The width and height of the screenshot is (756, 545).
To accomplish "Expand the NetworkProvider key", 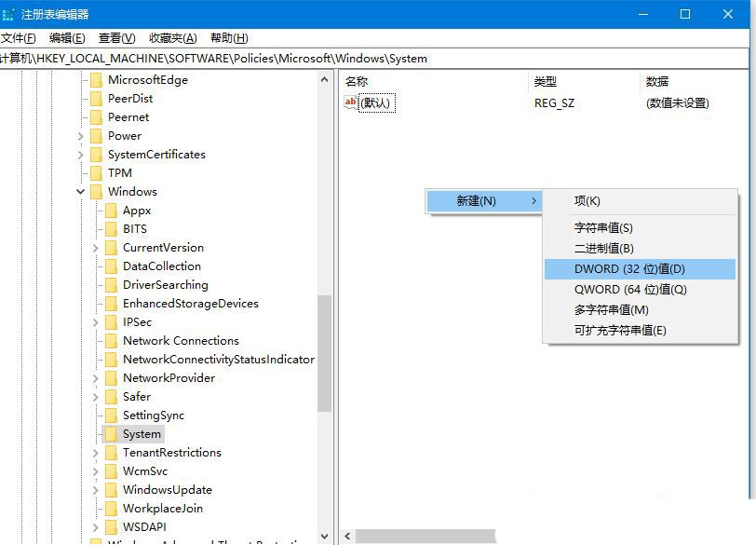I will pos(96,378).
